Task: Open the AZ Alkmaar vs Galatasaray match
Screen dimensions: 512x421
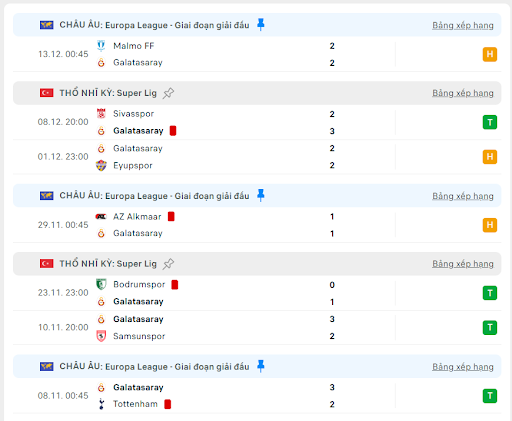Action: click(257, 225)
